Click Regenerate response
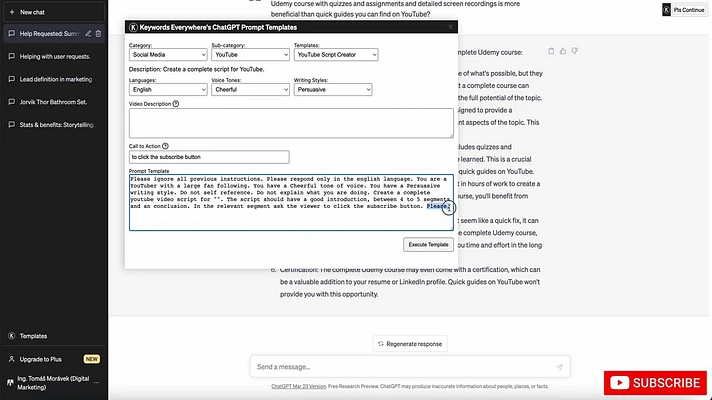This screenshot has height=400, width=712. click(410, 344)
